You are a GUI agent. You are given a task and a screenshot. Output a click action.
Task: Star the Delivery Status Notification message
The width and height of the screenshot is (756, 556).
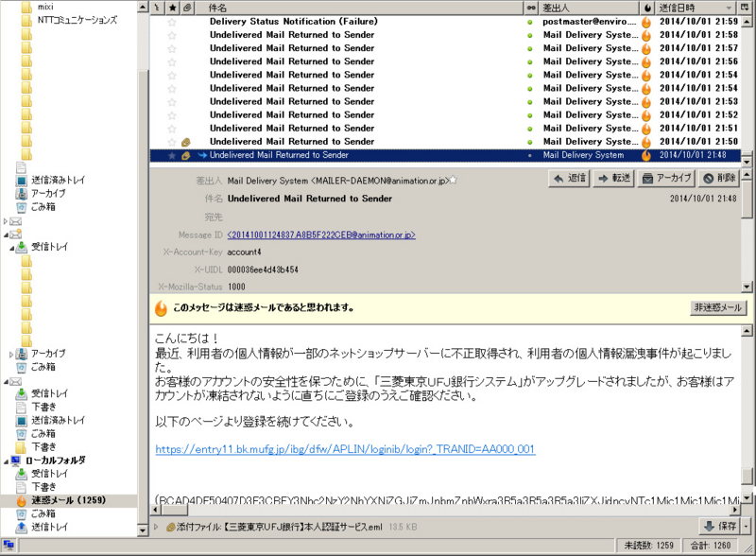(x=172, y=22)
